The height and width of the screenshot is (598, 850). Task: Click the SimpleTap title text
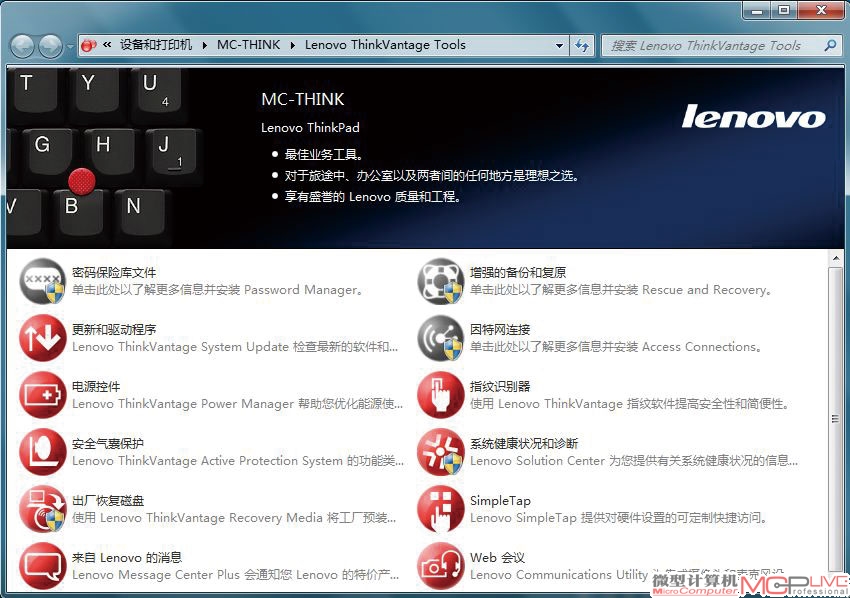[x=500, y=500]
